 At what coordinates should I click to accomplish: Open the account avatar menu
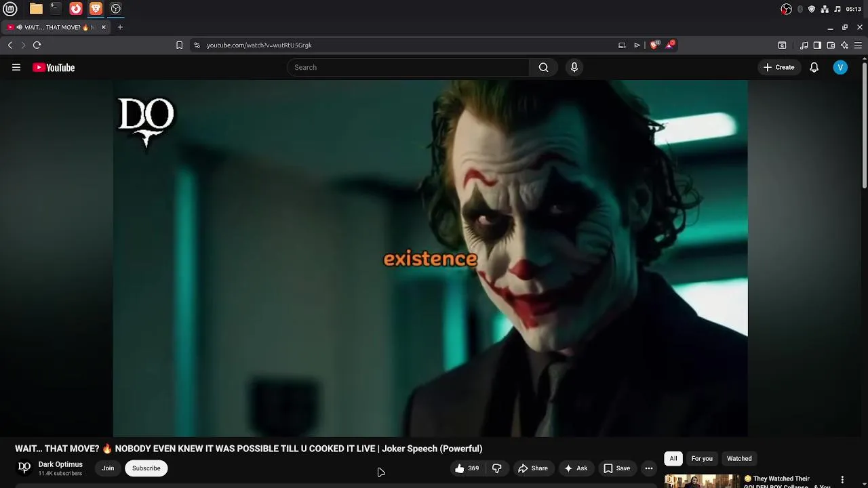840,67
